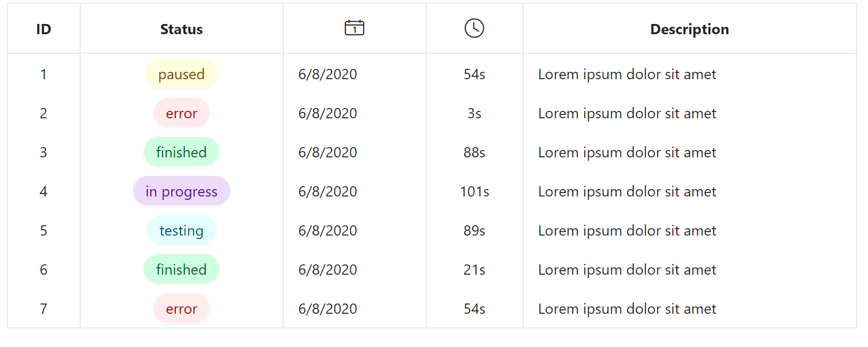This screenshot has height=347, width=868.
Task: Click row 5 description text
Action: click(x=627, y=231)
